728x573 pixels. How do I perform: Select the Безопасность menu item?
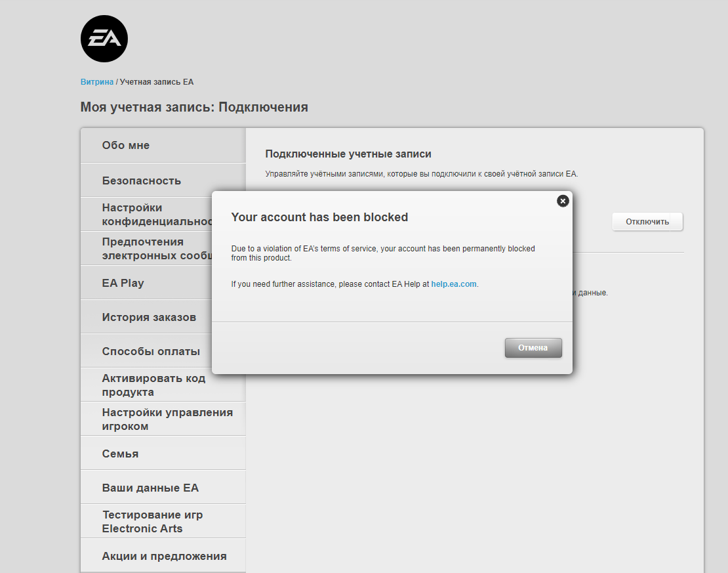[142, 180]
